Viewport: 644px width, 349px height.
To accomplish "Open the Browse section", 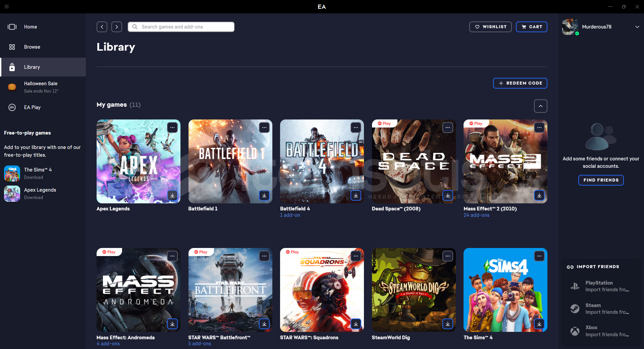I will (x=43, y=47).
